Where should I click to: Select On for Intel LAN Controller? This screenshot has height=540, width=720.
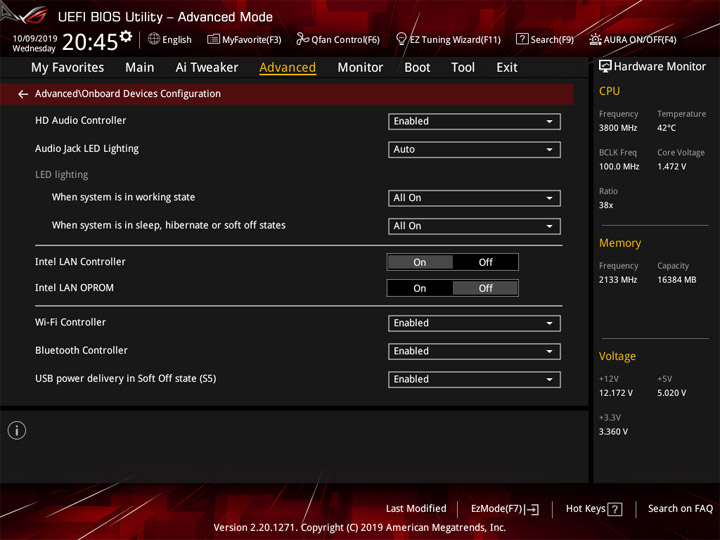click(420, 262)
